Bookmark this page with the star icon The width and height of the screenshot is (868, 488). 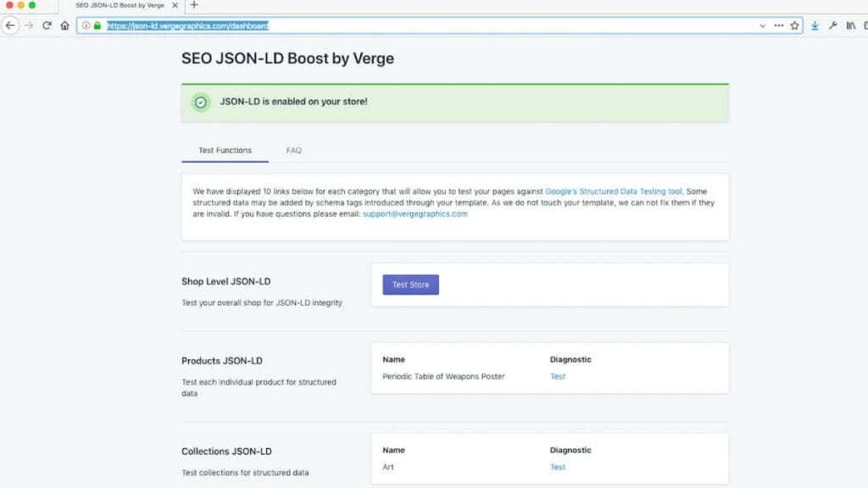[x=795, y=25]
